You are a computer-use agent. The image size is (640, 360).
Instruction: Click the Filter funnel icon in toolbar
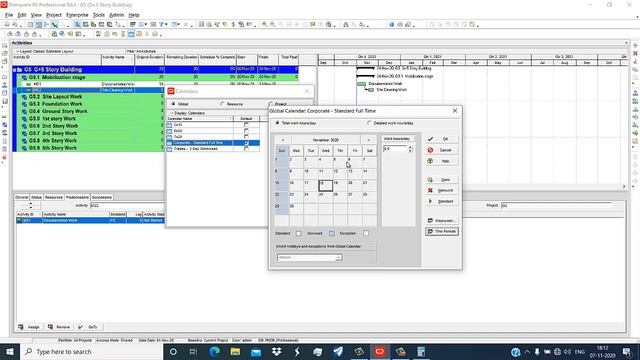click(x=162, y=24)
